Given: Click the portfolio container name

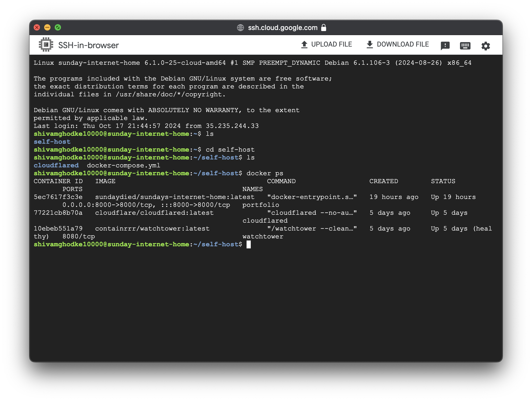Looking at the screenshot, I should tap(261, 205).
